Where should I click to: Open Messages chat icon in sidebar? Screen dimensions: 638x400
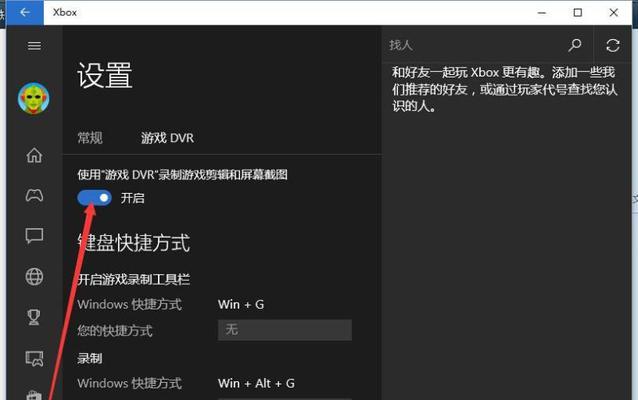click(x=34, y=236)
